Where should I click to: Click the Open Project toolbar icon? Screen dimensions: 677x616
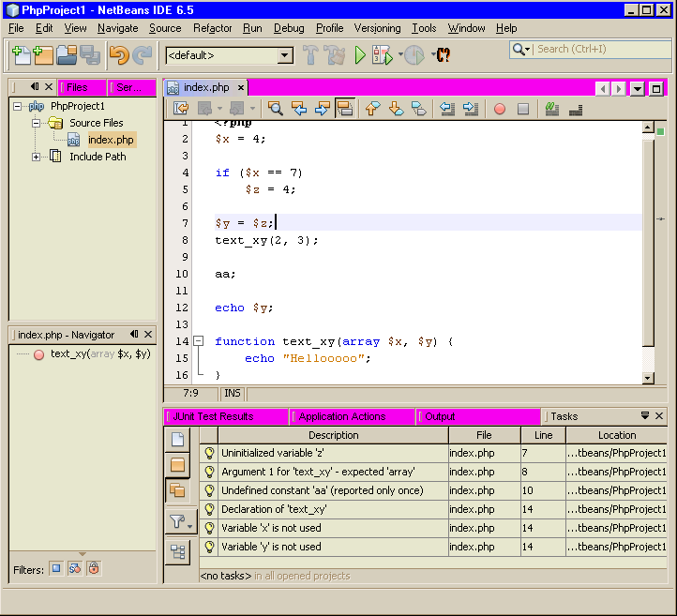pyautogui.click(x=67, y=55)
